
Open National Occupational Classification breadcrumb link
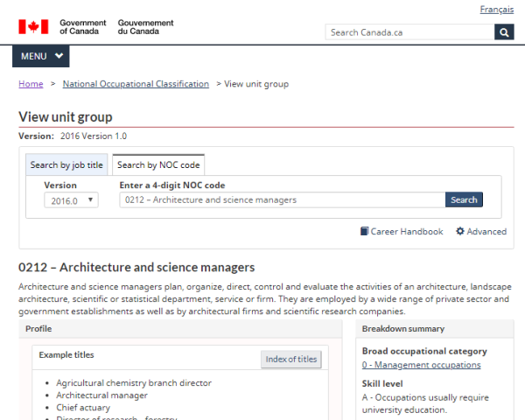[136, 84]
